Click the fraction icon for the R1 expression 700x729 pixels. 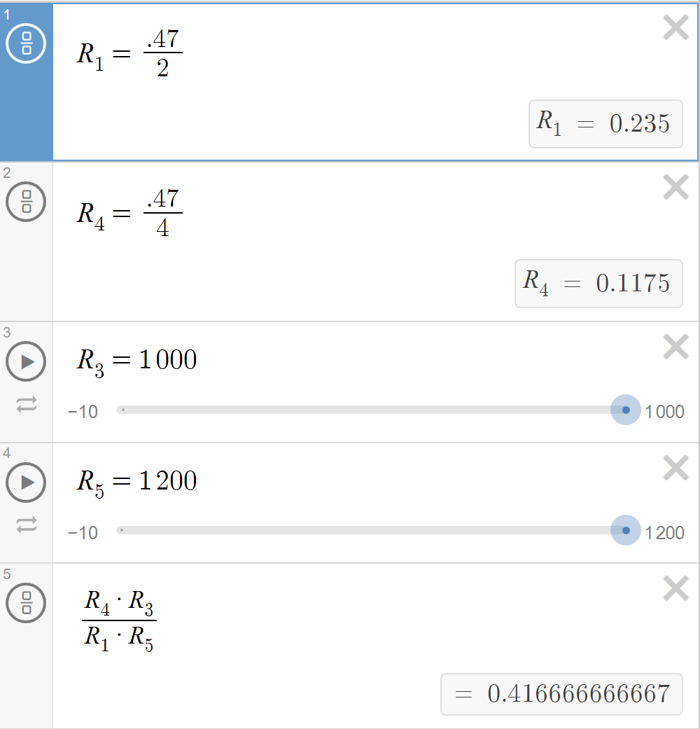click(26, 43)
